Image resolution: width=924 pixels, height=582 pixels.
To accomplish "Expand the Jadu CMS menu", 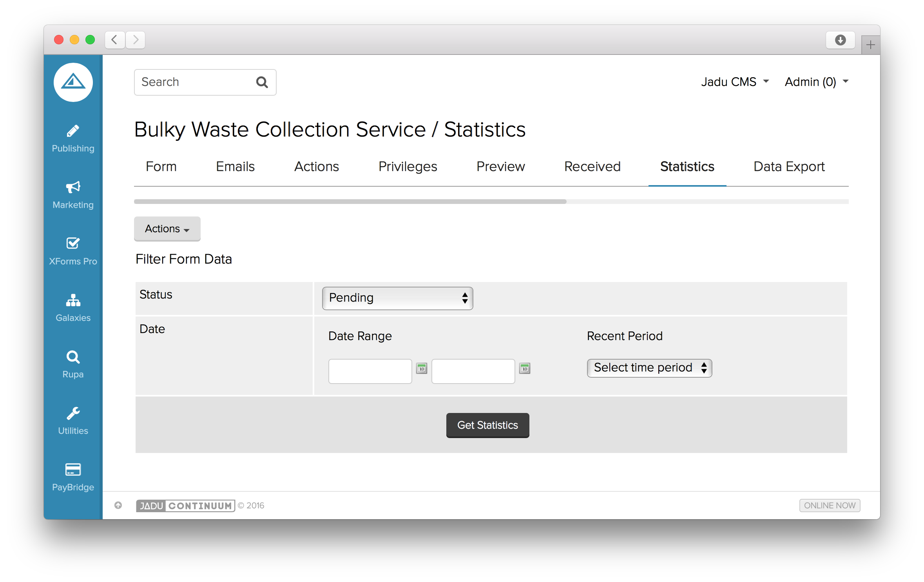I will (x=735, y=82).
